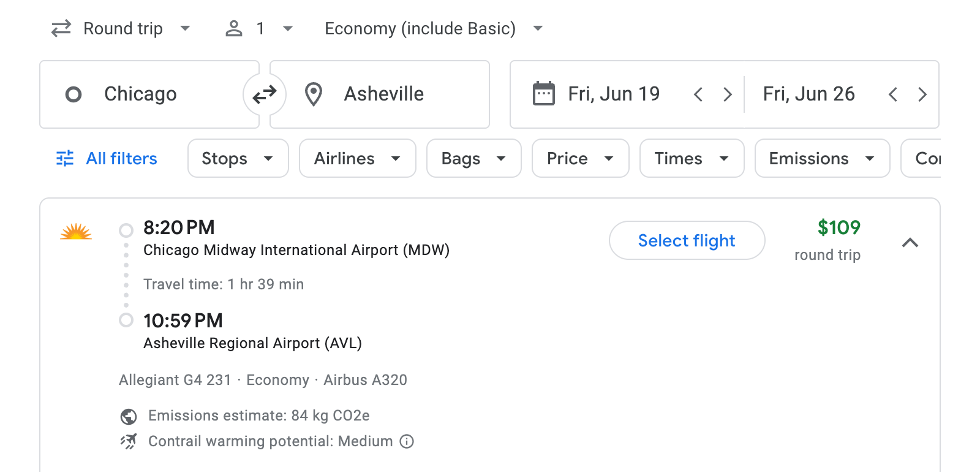Go to previous departure date arrow
The height and width of the screenshot is (472, 980).
(698, 94)
